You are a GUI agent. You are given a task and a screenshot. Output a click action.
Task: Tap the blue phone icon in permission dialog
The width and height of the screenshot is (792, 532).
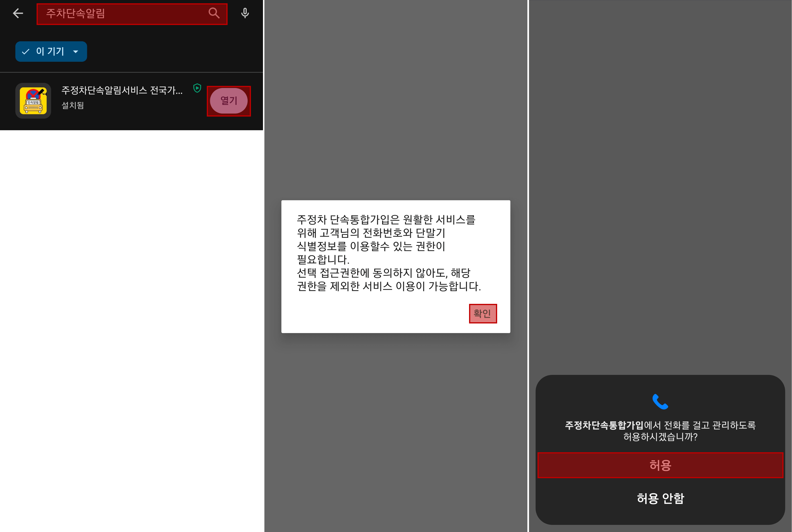(x=660, y=402)
